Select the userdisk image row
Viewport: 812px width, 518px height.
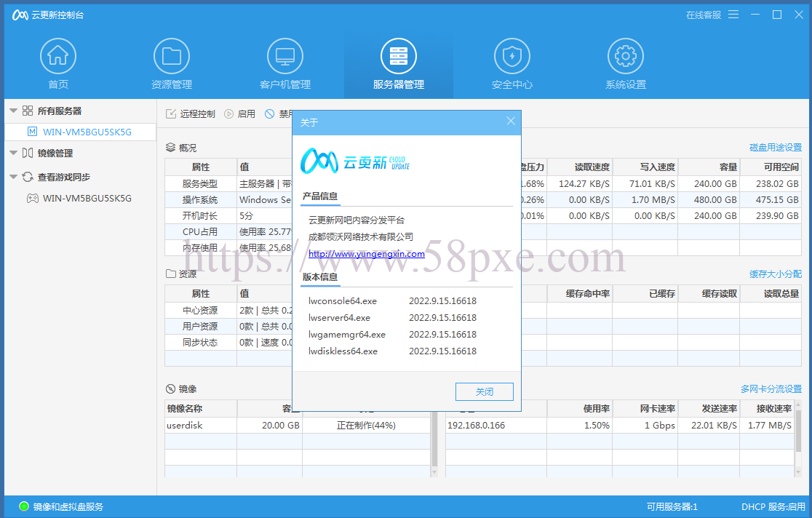pos(298,426)
